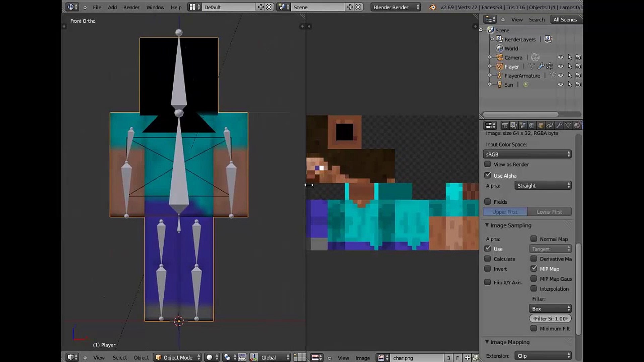Select PlayerArmature in the outliner
The width and height of the screenshot is (644, 362).
pos(522,76)
